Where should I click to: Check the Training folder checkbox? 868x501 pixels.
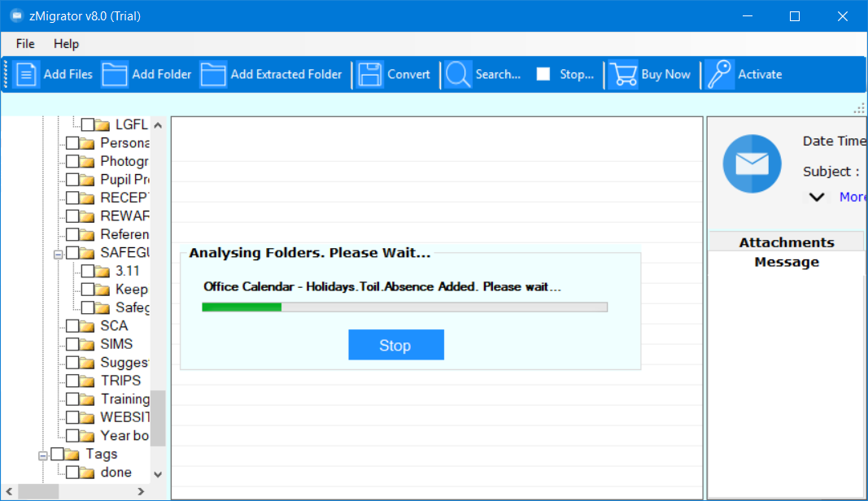click(72, 399)
